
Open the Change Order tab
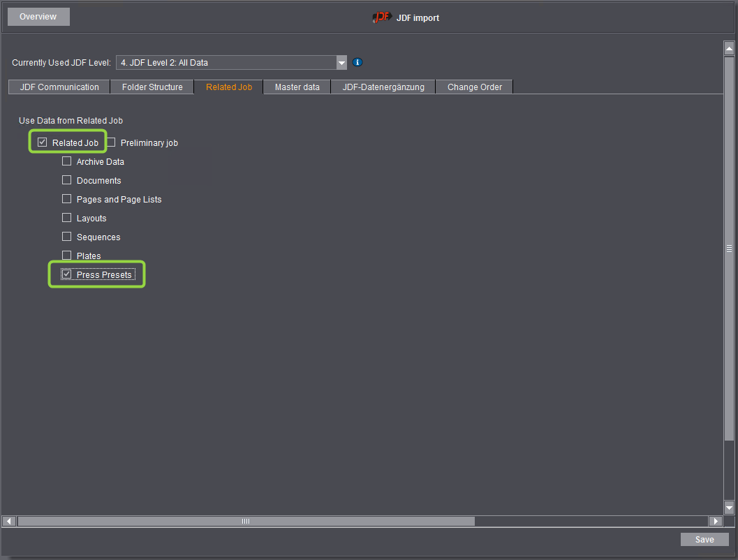pyautogui.click(x=474, y=87)
